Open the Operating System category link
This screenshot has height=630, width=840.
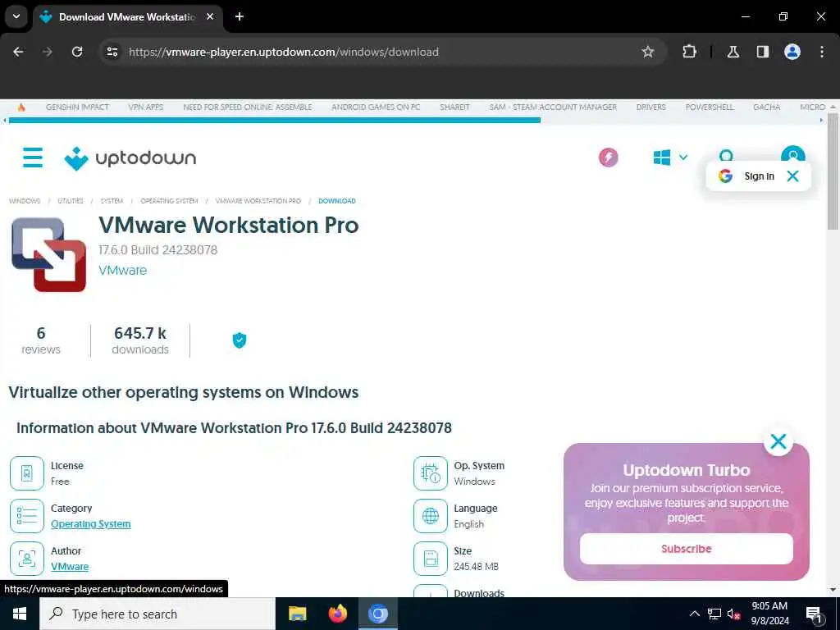[90, 524]
